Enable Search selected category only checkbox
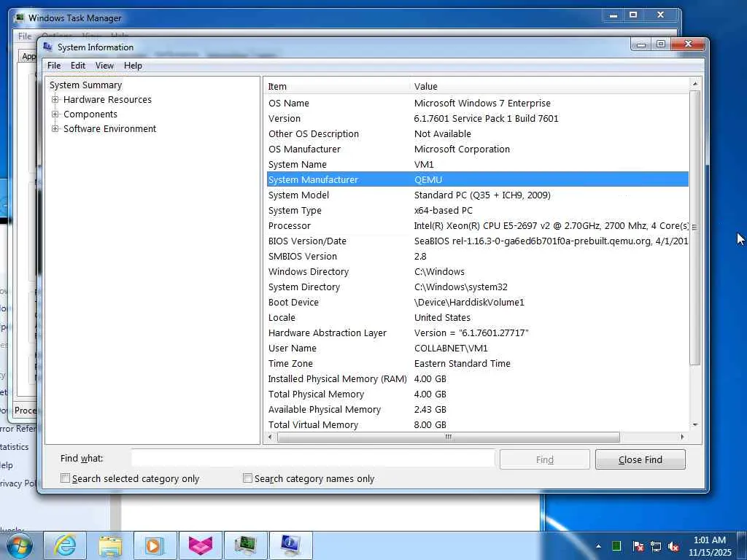 tap(65, 478)
